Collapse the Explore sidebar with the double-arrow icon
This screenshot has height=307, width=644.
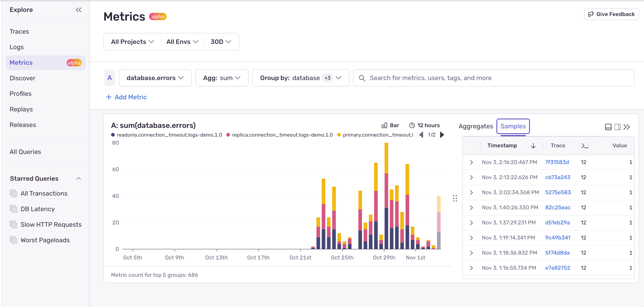[78, 10]
